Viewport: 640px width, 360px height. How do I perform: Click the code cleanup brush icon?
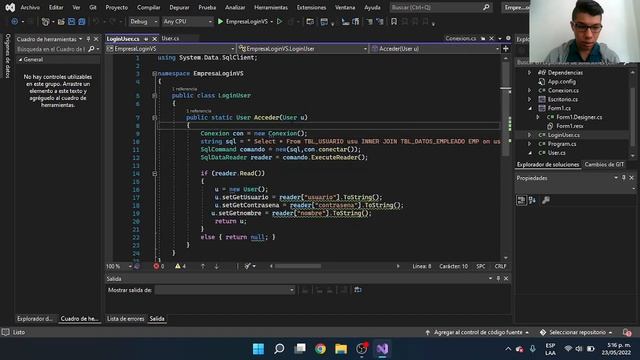pos(247,266)
